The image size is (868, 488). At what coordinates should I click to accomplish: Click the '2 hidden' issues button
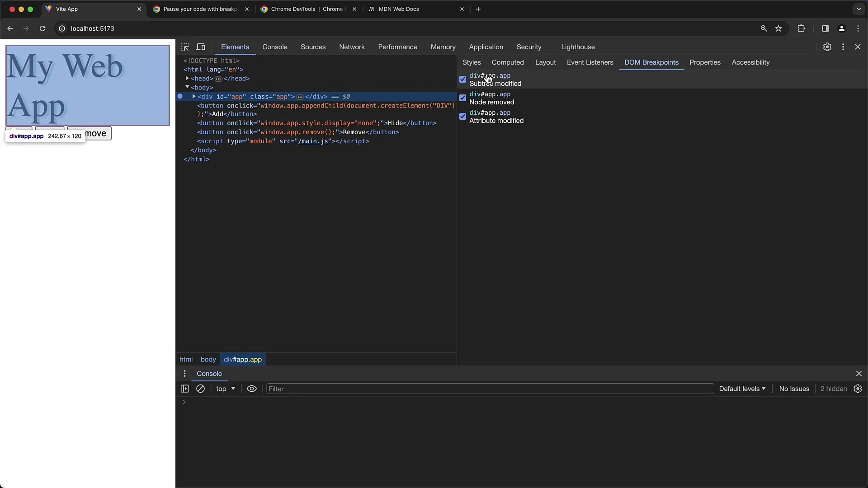[834, 389]
